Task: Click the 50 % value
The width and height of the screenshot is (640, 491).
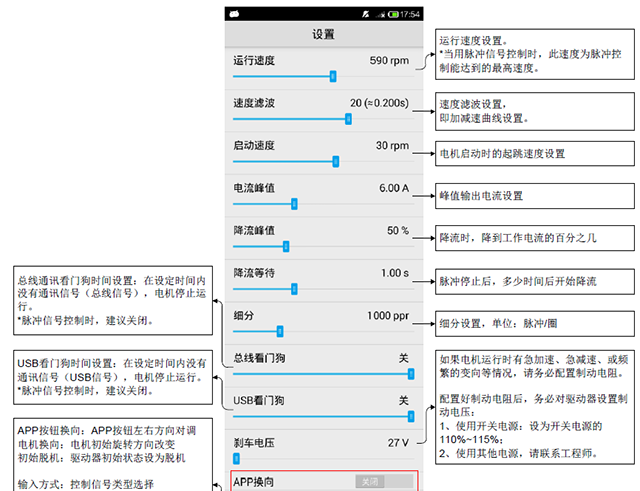Action: click(x=398, y=230)
